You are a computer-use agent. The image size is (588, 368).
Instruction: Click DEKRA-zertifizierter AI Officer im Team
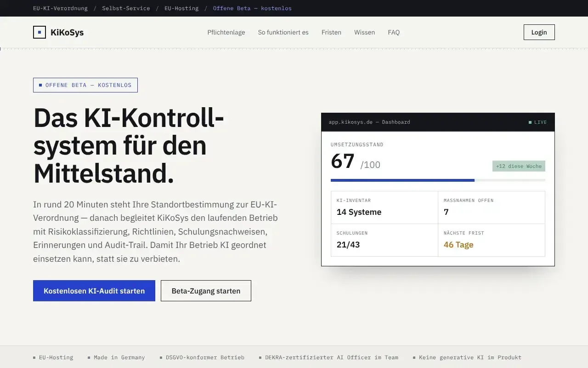(x=332, y=357)
